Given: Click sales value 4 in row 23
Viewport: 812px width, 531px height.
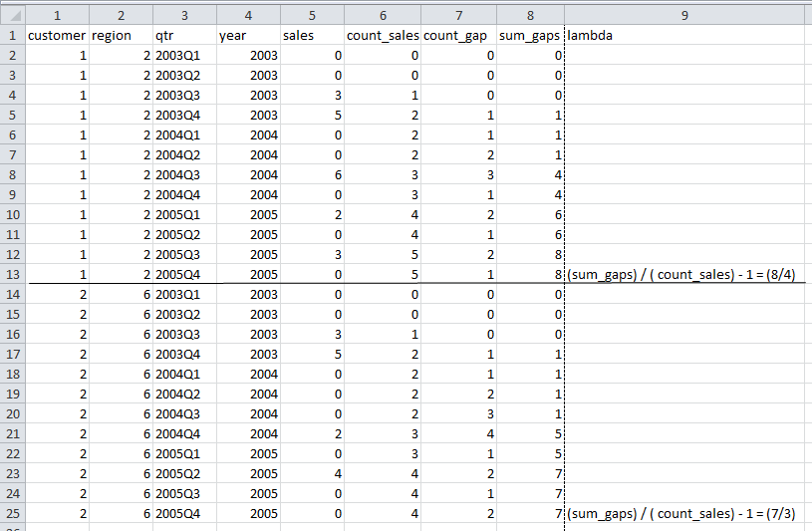Looking at the screenshot, I should 312,474.
